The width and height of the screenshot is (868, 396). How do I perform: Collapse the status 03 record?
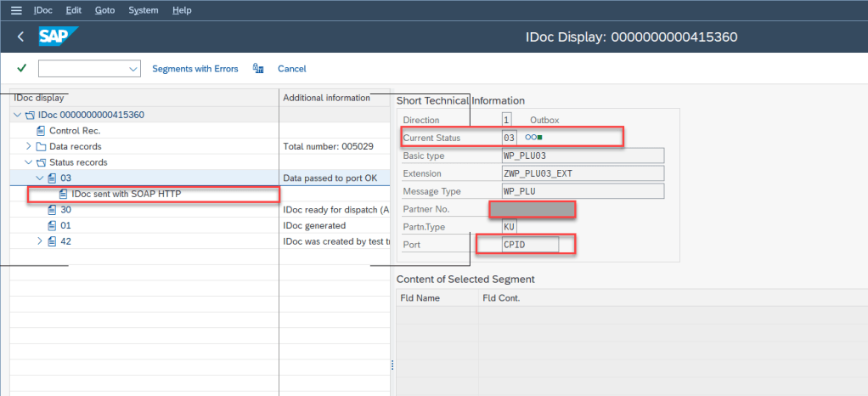[39, 178]
